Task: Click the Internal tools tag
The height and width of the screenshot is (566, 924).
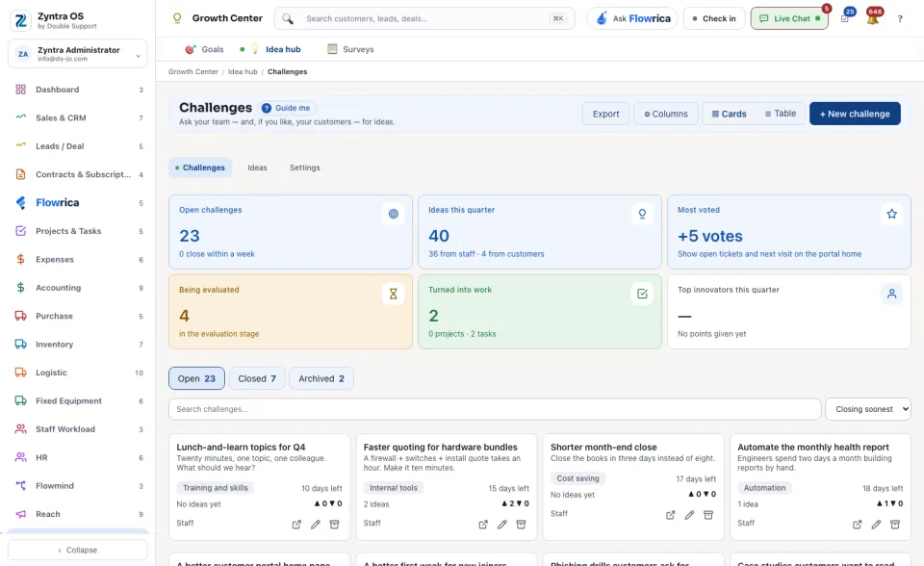Action: tap(393, 488)
